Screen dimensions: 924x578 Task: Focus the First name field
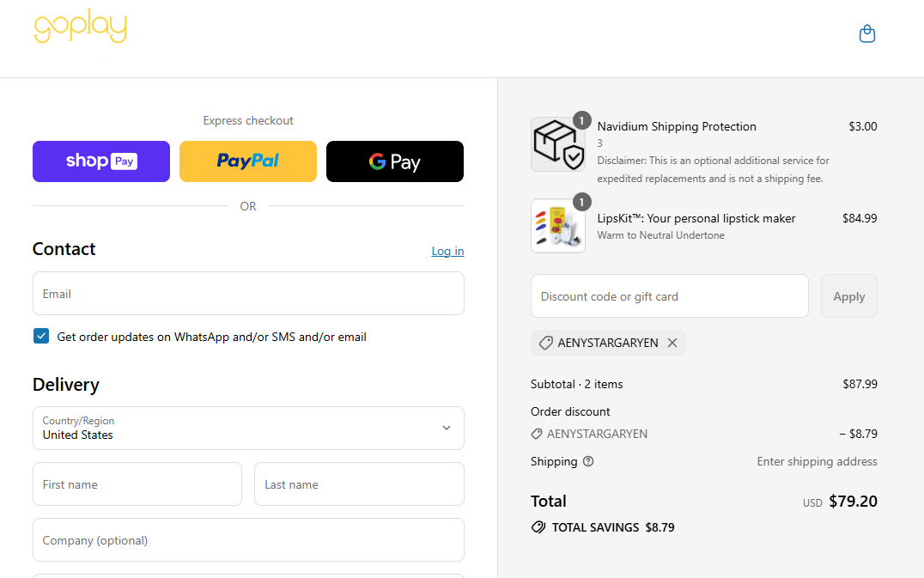point(137,484)
